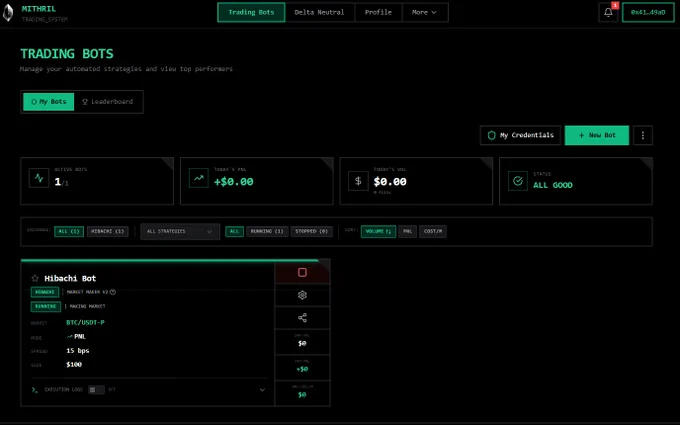The image size is (680, 425).
Task: Select the ALL status filter
Action: tap(235, 231)
